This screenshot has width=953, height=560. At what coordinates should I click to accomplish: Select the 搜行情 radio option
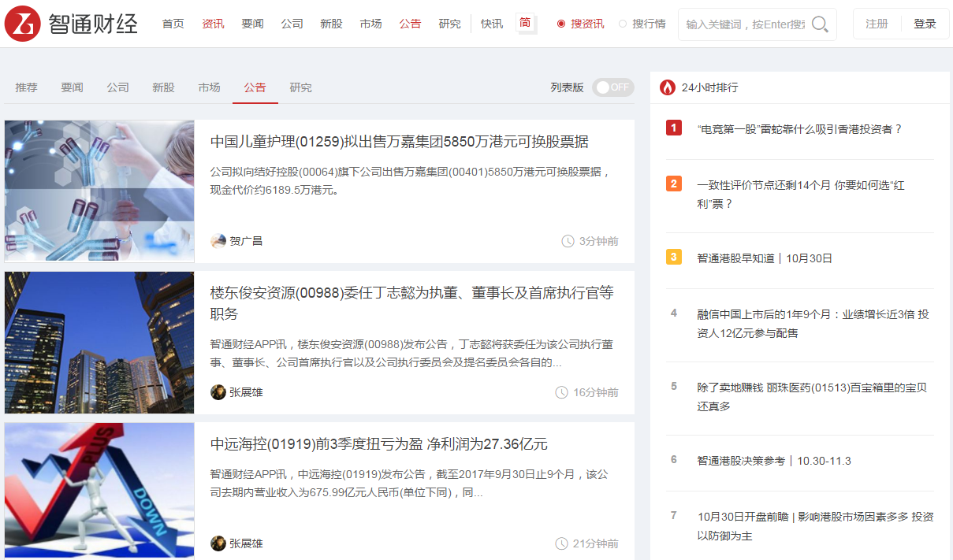click(x=623, y=24)
